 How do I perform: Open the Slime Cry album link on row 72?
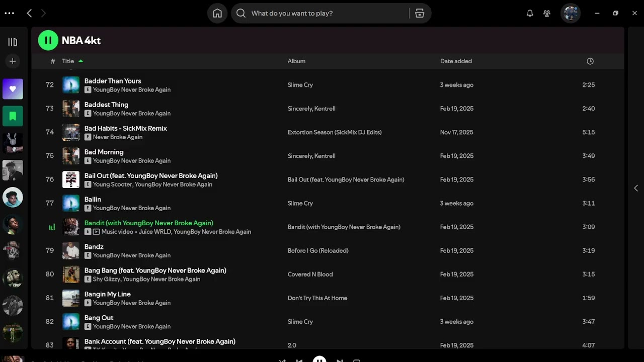pyautogui.click(x=300, y=85)
